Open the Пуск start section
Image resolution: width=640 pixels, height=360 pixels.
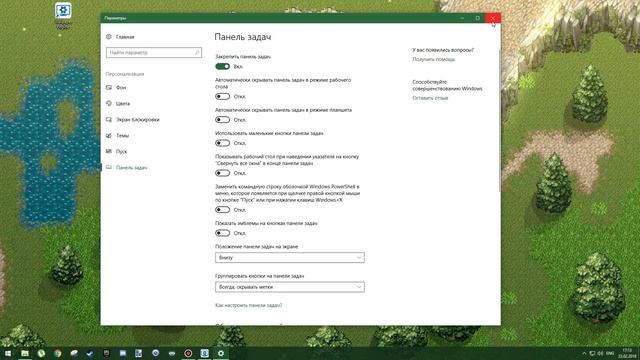tap(117, 151)
